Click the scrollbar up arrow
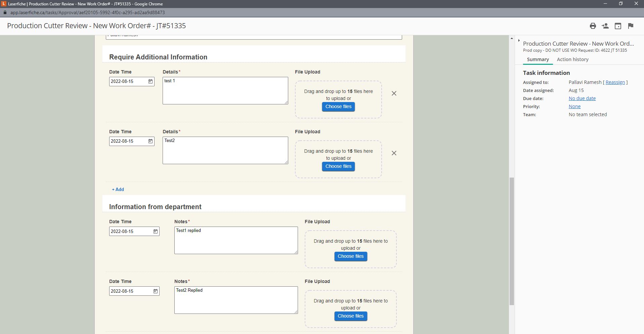The image size is (644, 334). coord(512,38)
